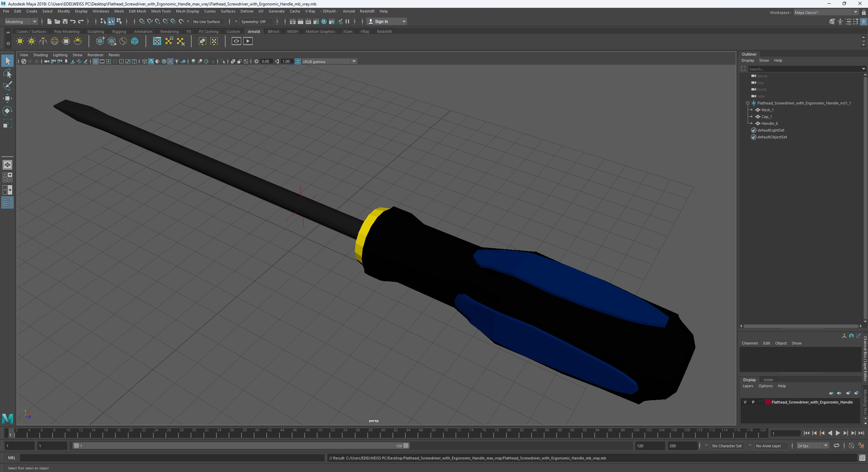Create Arnold area light from shelf
Viewport: 868px width, 472px height.
(x=20, y=41)
